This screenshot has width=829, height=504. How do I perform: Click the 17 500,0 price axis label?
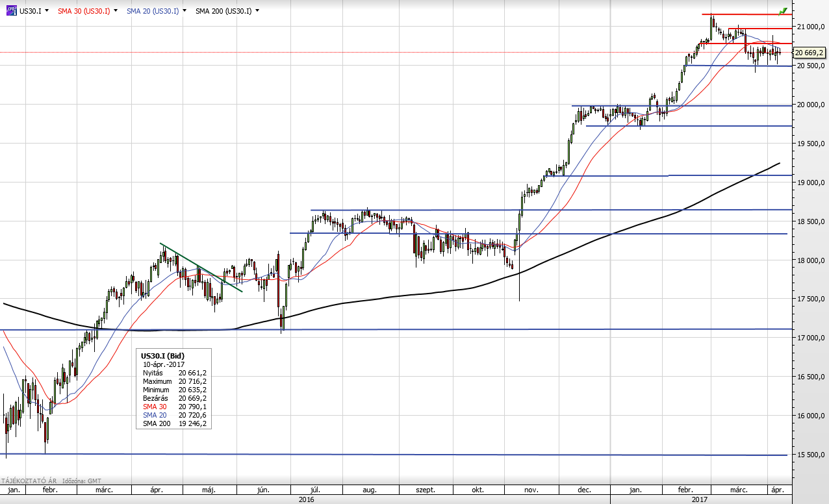tap(811, 299)
